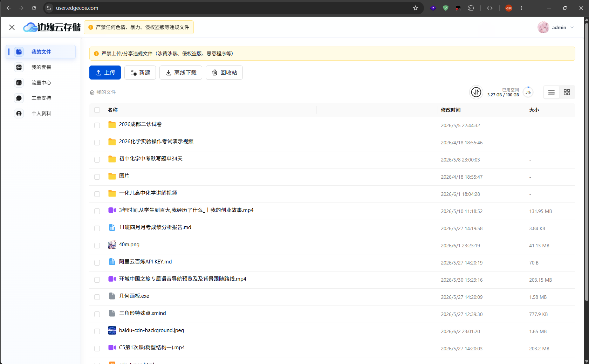Viewport: 589px width, 364px height.
Task: Reload the page in the browser
Action: [34, 8]
